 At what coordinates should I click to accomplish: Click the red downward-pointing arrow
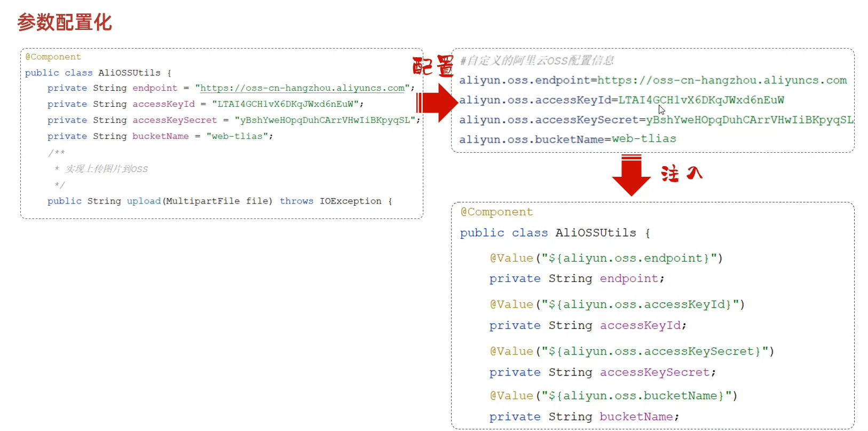tap(631, 176)
